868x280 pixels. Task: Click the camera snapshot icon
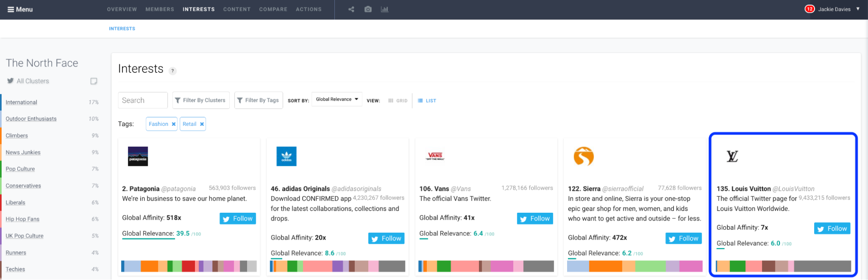[368, 9]
